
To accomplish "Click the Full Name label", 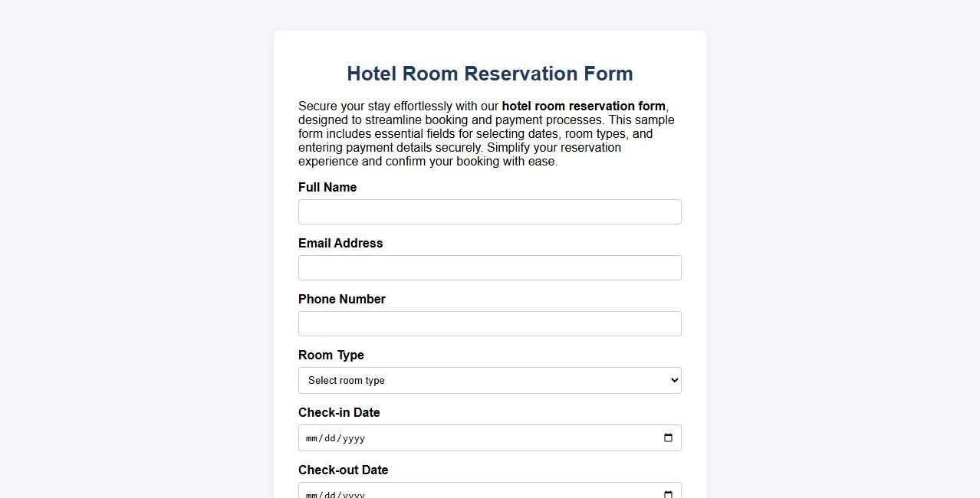I will pos(327,187).
